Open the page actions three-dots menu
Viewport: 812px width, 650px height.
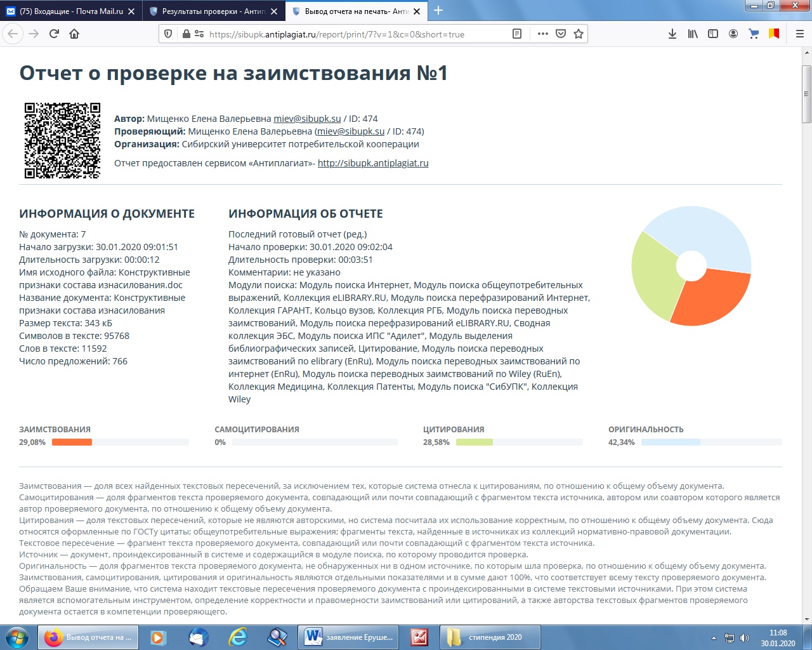click(x=542, y=34)
